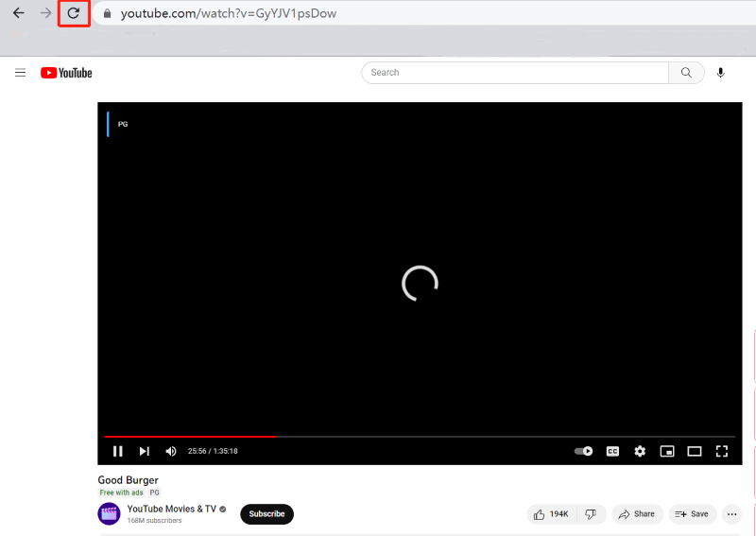The image size is (756, 536).
Task: Open the more actions three-dot menu
Action: coord(731,514)
